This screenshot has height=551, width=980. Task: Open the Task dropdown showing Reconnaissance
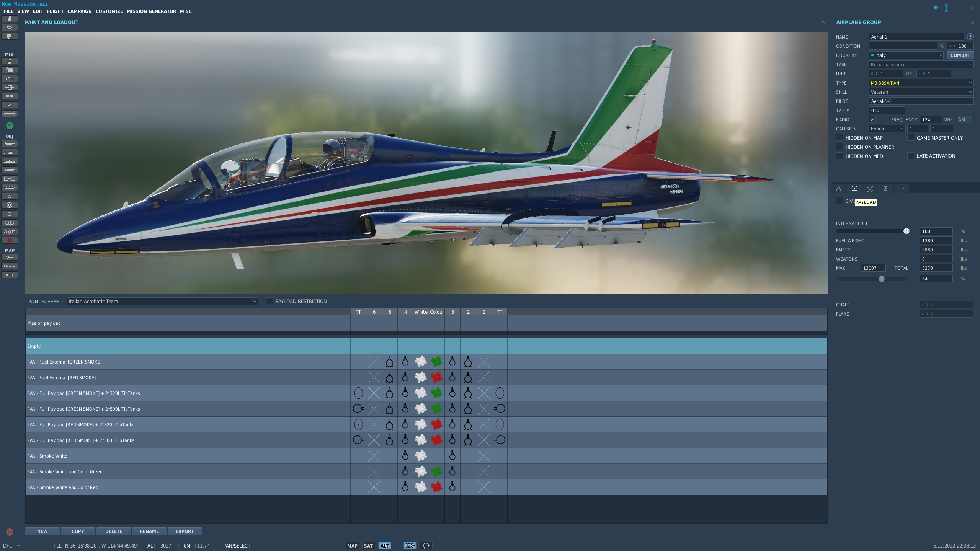point(921,64)
